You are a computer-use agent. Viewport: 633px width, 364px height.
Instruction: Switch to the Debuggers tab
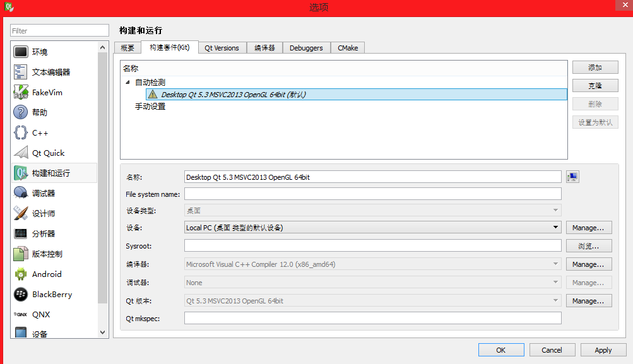tap(307, 48)
